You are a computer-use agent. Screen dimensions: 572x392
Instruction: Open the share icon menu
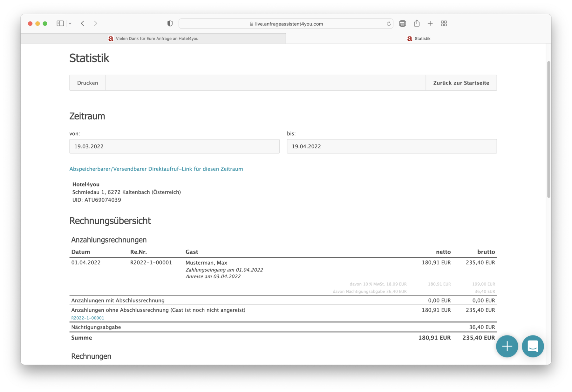coord(417,23)
